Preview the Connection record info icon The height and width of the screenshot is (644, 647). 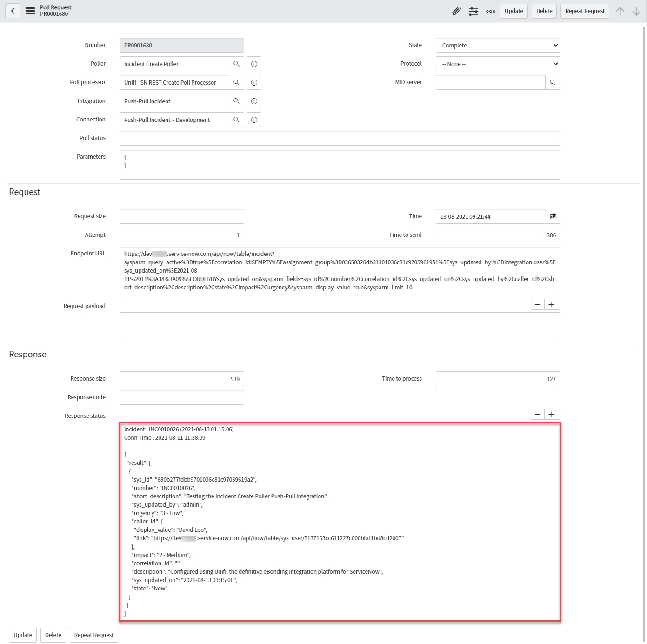(254, 120)
